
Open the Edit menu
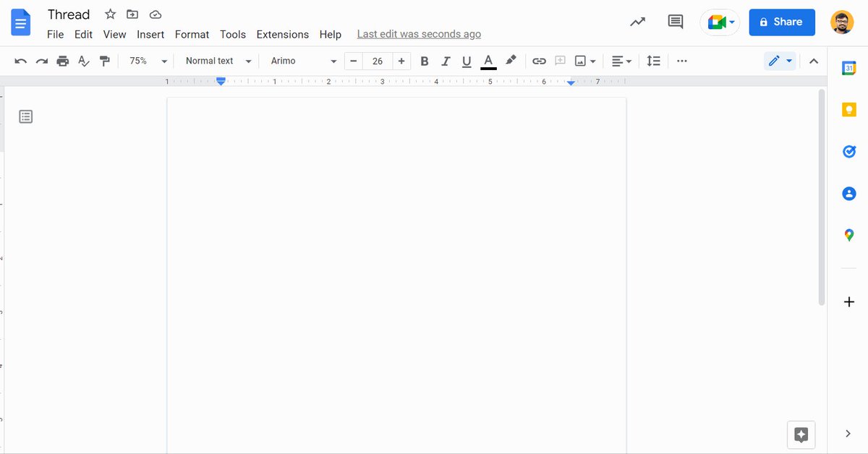(83, 34)
